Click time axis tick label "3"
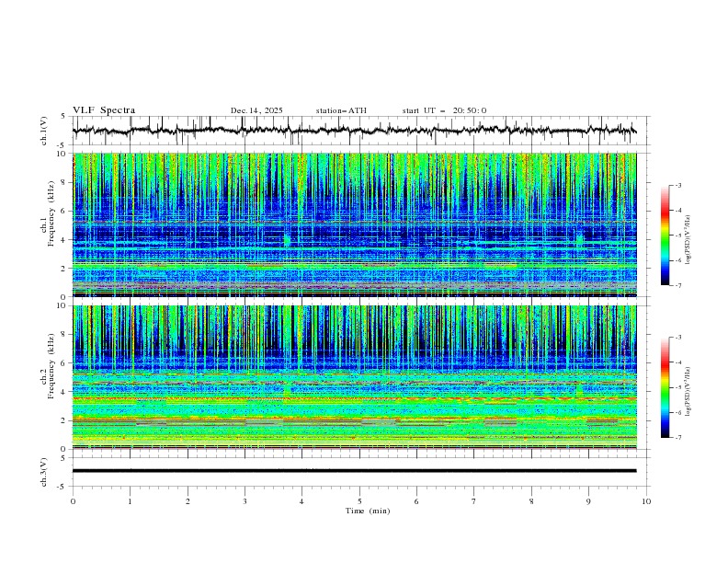The image size is (728, 563). (245, 501)
